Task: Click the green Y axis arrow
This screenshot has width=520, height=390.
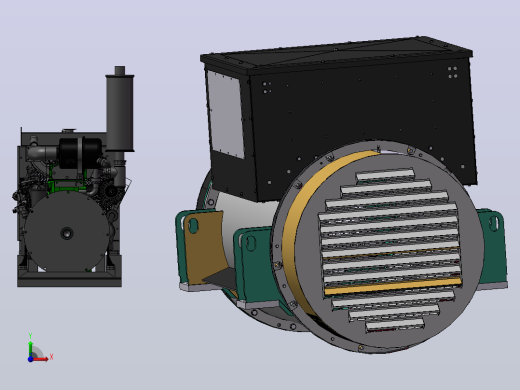Action: [x=30, y=349]
